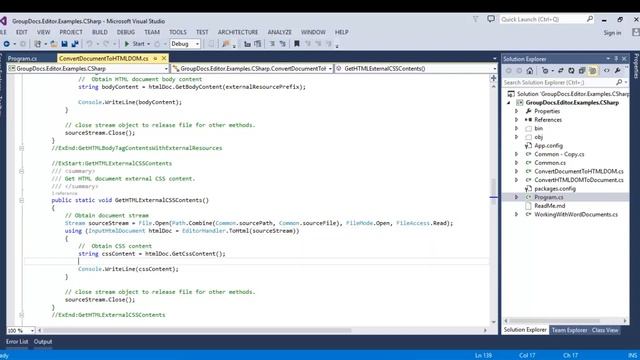Click the Navigate Backward toolbar icon
The image size is (640, 360).
coord(7,44)
